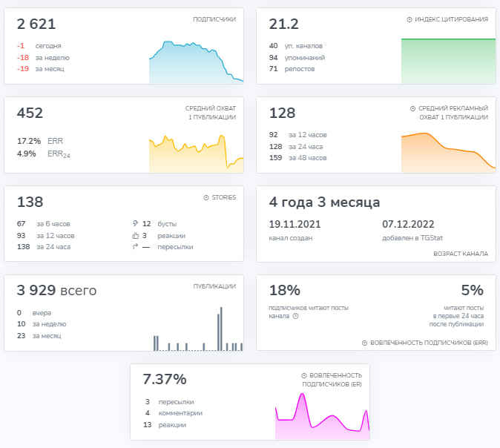Click the 3 929 всего publications total
Viewport: 500px width, 448px height.
pos(56,291)
